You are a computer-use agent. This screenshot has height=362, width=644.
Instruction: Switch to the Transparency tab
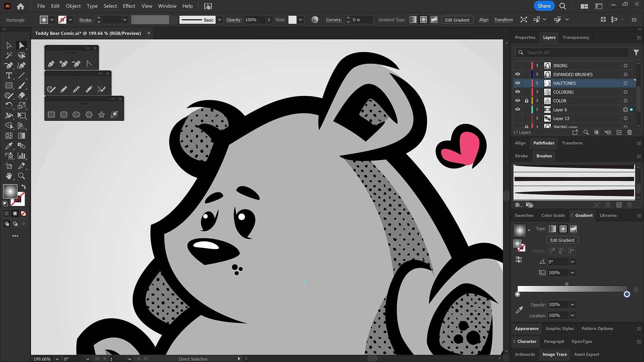tap(576, 38)
